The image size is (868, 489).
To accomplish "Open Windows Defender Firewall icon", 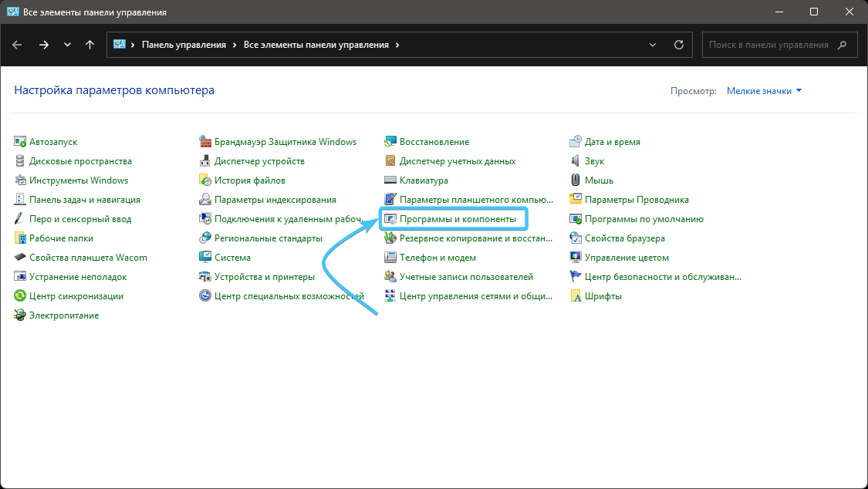I will tap(205, 142).
